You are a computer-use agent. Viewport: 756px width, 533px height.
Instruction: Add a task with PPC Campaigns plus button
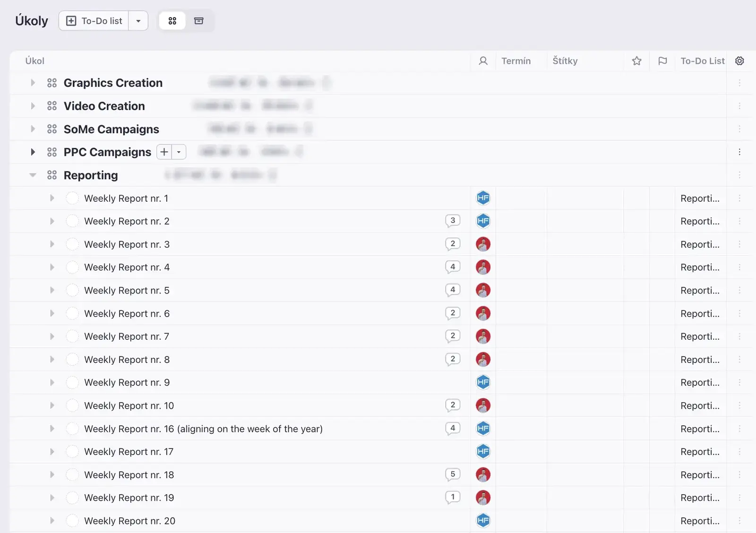[x=164, y=152]
